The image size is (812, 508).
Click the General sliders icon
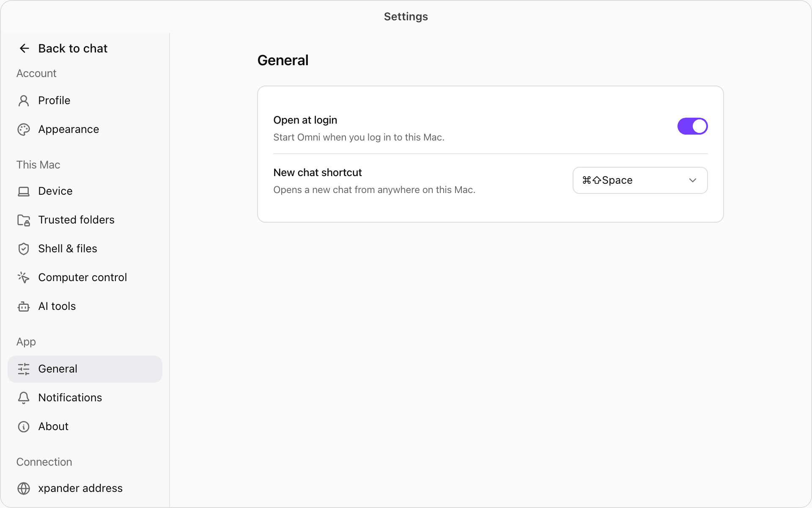24,369
